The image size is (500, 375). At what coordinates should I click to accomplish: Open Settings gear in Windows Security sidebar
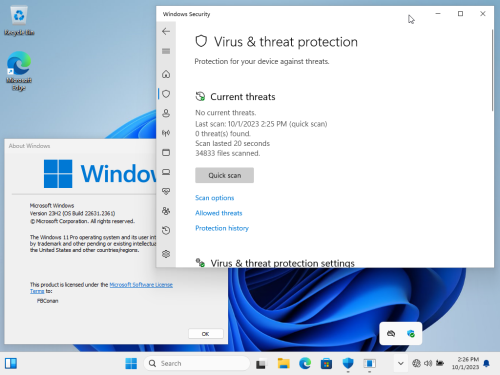(x=166, y=254)
